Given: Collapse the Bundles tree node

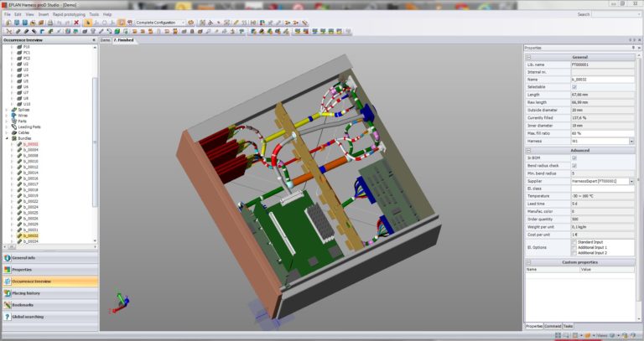Looking at the screenshot, I should (7, 138).
